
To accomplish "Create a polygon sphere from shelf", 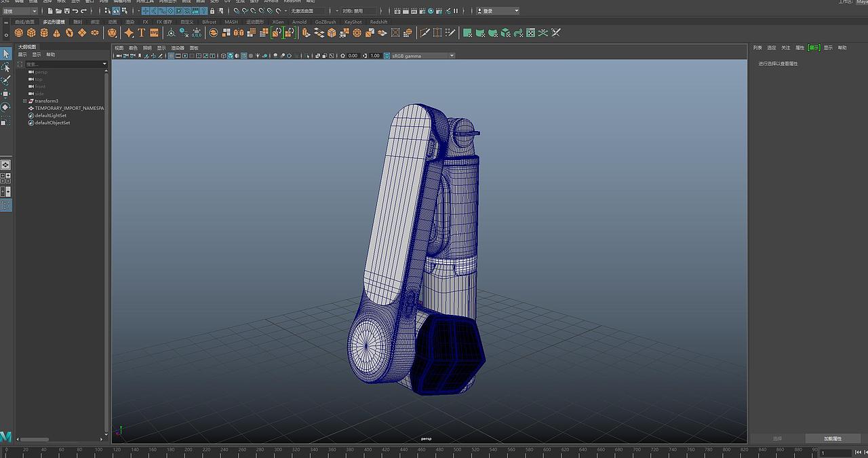I will [19, 33].
